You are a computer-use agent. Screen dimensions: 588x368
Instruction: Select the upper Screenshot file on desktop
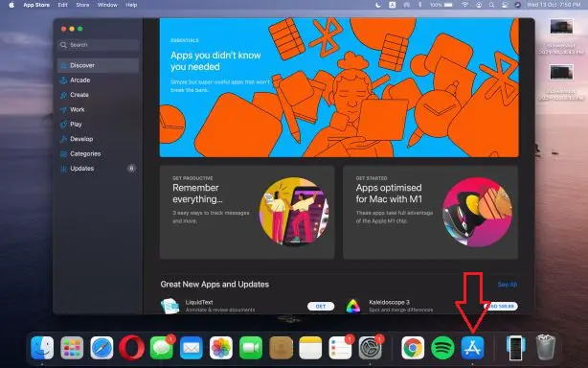coord(561,36)
